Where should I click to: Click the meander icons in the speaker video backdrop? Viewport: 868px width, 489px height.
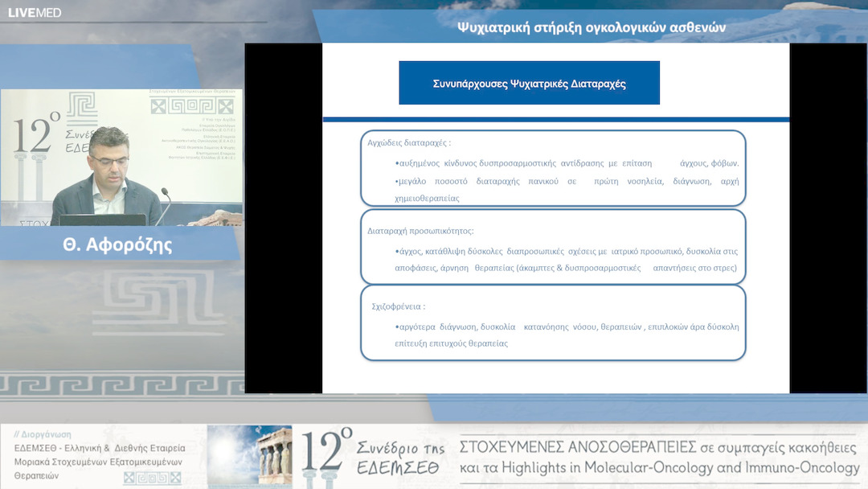pos(192,107)
